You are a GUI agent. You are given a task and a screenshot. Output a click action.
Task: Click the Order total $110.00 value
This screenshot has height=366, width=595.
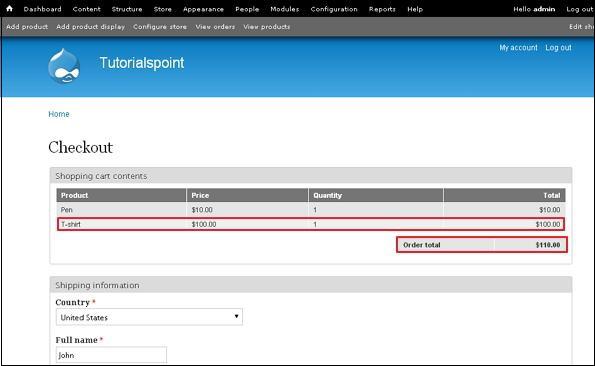pos(548,245)
